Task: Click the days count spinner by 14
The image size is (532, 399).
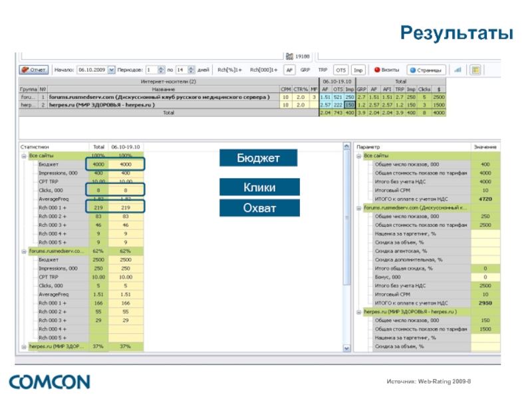Action: pos(191,70)
